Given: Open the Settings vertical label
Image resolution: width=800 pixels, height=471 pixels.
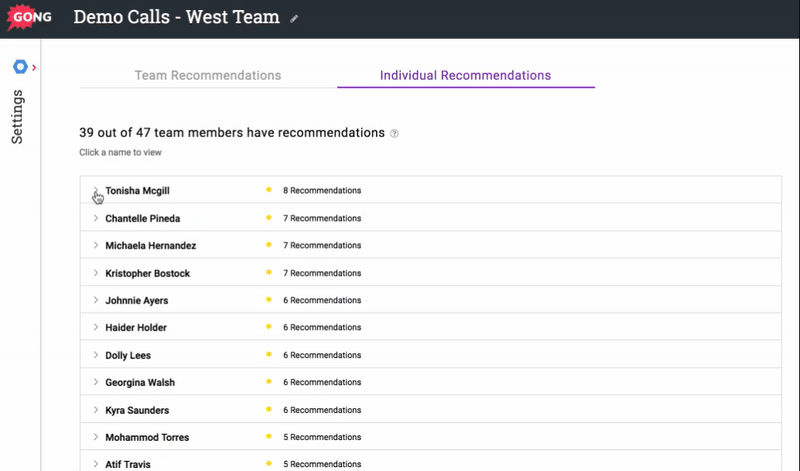Looking at the screenshot, I should [18, 116].
